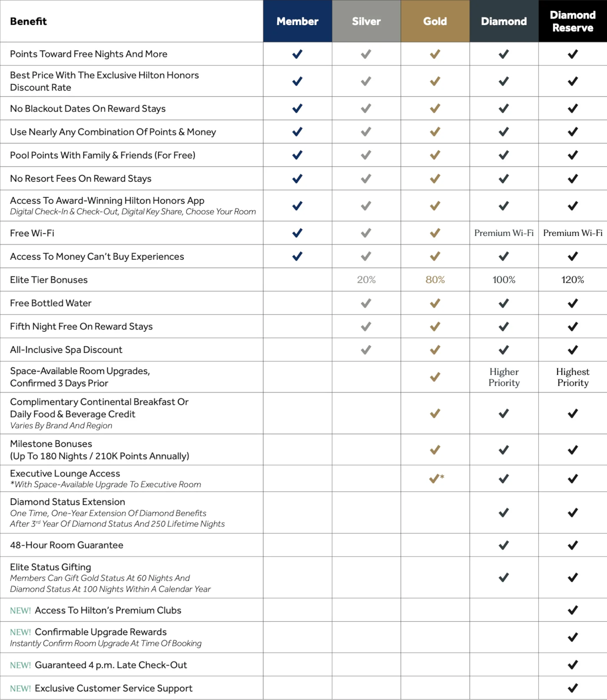Click Gold checkmark with asterisk for Executive Lounge

click(435, 479)
